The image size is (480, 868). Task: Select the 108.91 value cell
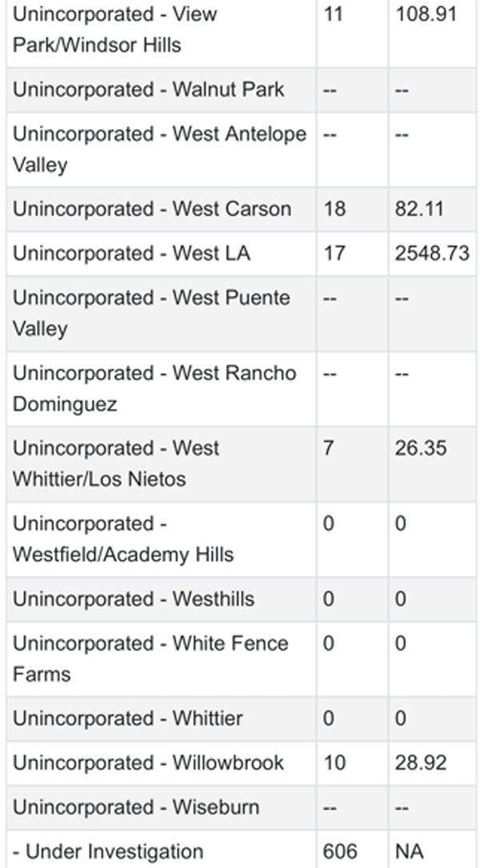425,15
